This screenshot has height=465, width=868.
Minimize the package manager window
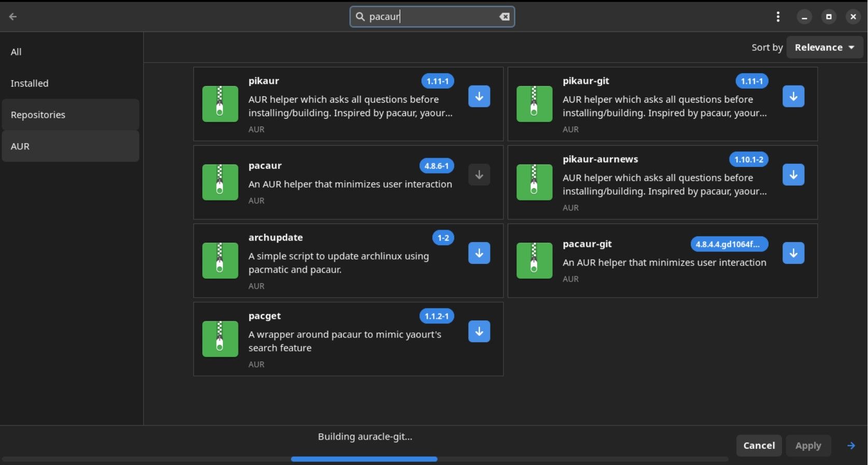click(804, 17)
